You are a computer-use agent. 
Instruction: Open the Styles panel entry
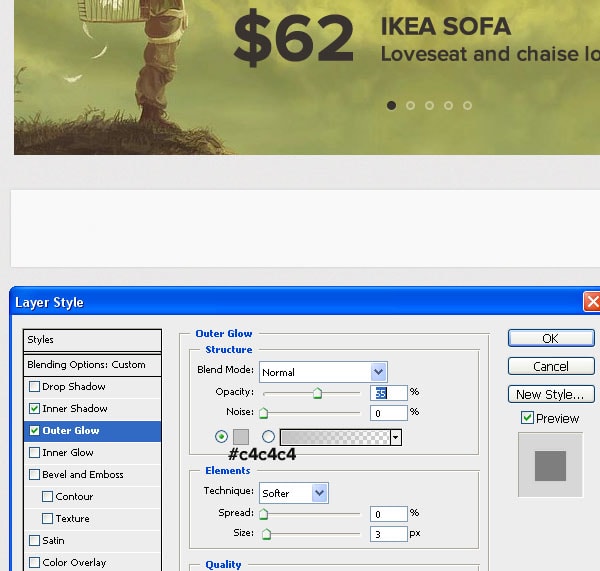[92, 340]
